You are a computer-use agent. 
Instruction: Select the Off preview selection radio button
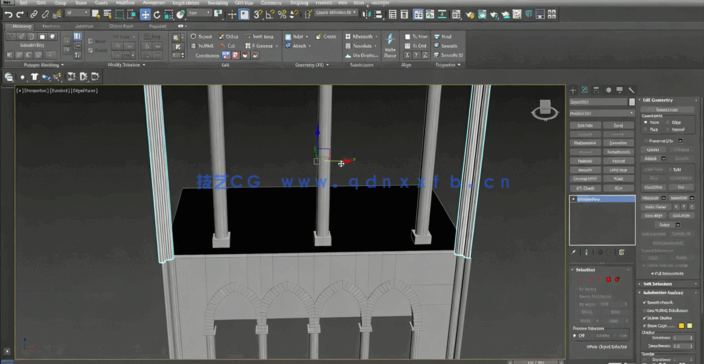point(575,335)
